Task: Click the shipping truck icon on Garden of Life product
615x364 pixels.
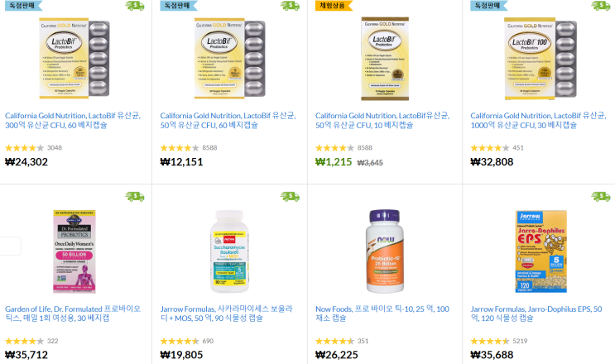Action: pyautogui.click(x=135, y=196)
